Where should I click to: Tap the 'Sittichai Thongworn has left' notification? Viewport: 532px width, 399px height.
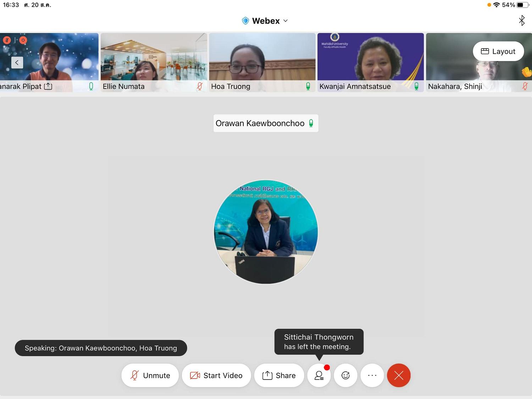pos(319,342)
